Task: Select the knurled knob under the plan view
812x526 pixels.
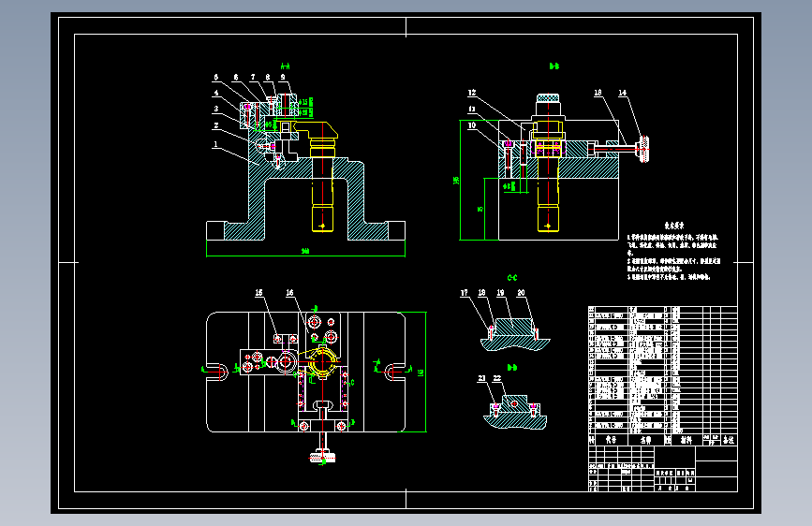Action: coord(323,458)
